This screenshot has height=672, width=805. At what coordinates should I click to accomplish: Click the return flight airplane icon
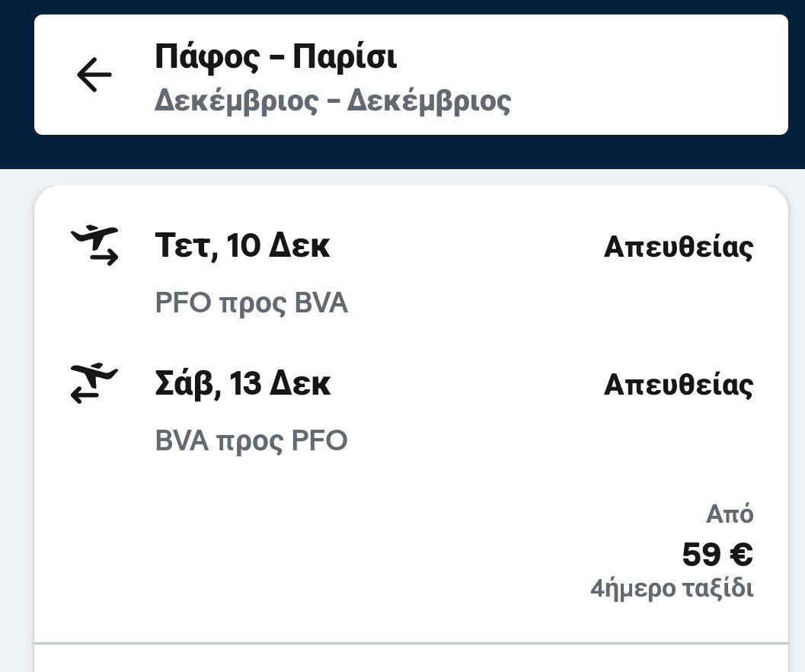pyautogui.click(x=95, y=382)
